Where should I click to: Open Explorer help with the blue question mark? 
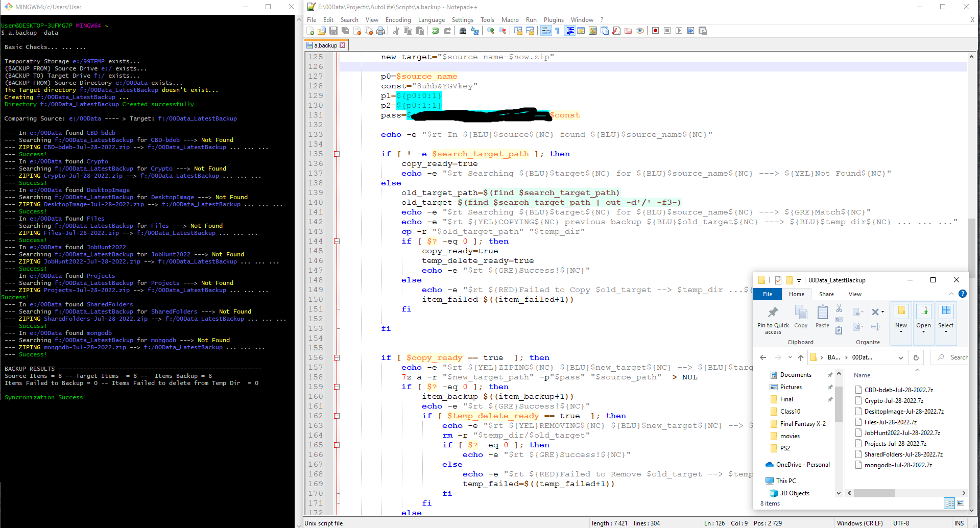click(x=963, y=294)
